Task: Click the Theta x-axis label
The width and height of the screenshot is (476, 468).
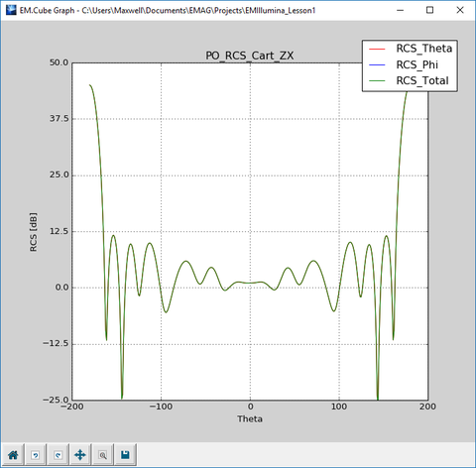Action: 250,418
